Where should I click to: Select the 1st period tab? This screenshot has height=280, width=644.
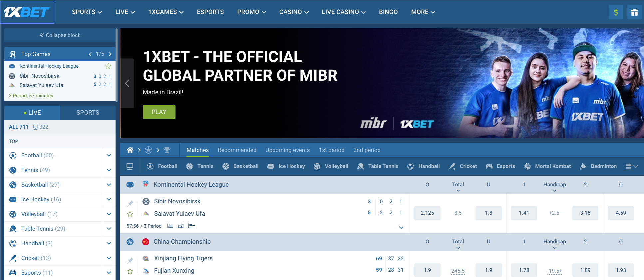(332, 150)
